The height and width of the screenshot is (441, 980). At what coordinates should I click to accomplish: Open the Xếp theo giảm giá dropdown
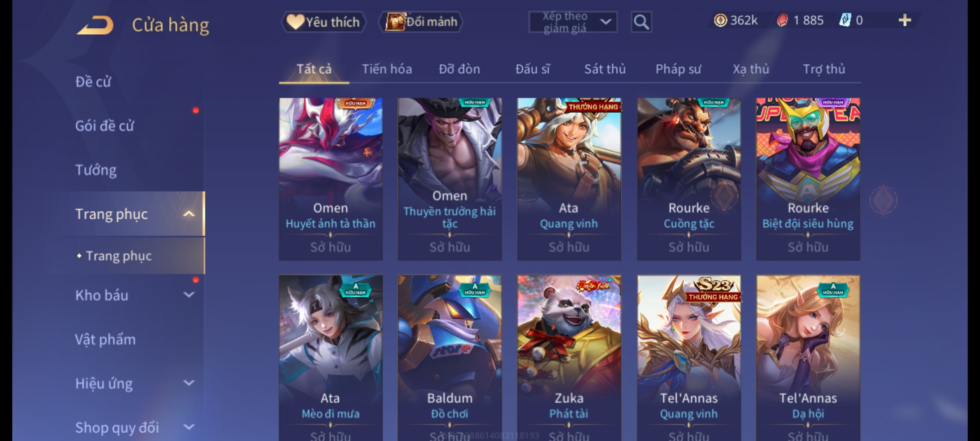pyautogui.click(x=572, y=22)
